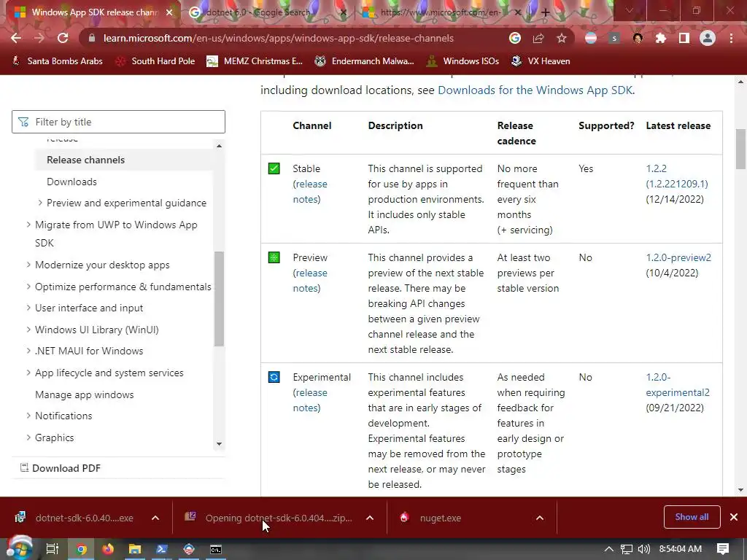Expand Notifications section
This screenshot has height=560, width=747.
pos(28,416)
